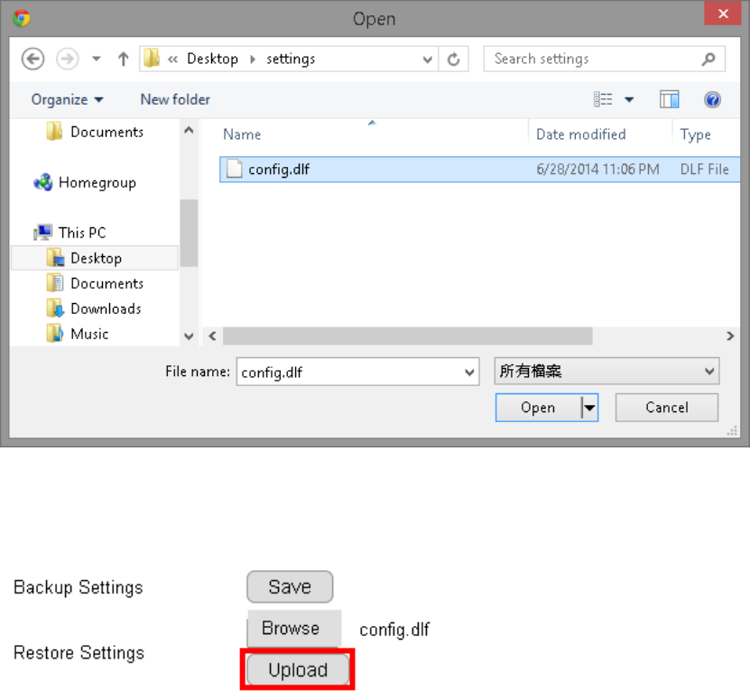The width and height of the screenshot is (750, 700).
Task: Cancel the Open dialog
Action: click(667, 408)
